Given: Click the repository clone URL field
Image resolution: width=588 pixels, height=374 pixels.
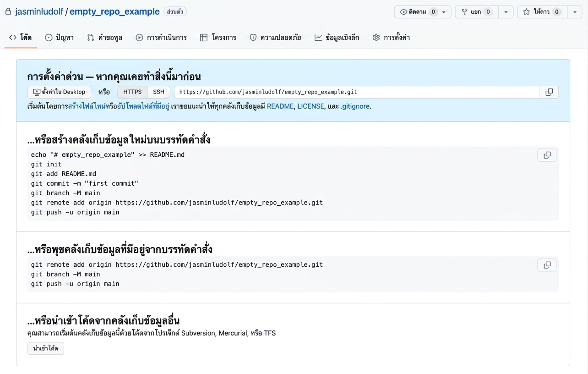Looking at the screenshot, I should click(x=357, y=92).
